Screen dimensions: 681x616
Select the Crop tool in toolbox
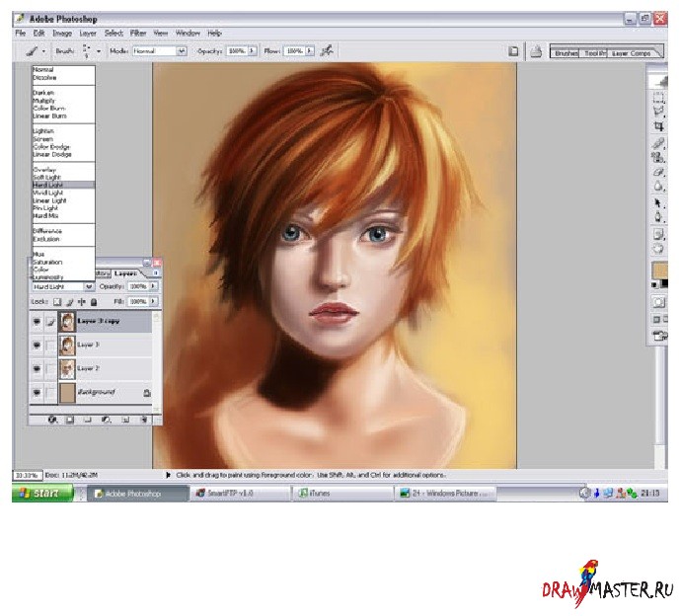point(658,126)
